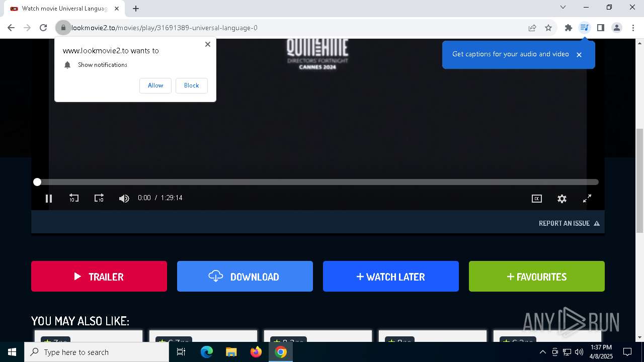The height and width of the screenshot is (362, 644).
Task: Play the movie trailer
Action: [99, 276]
